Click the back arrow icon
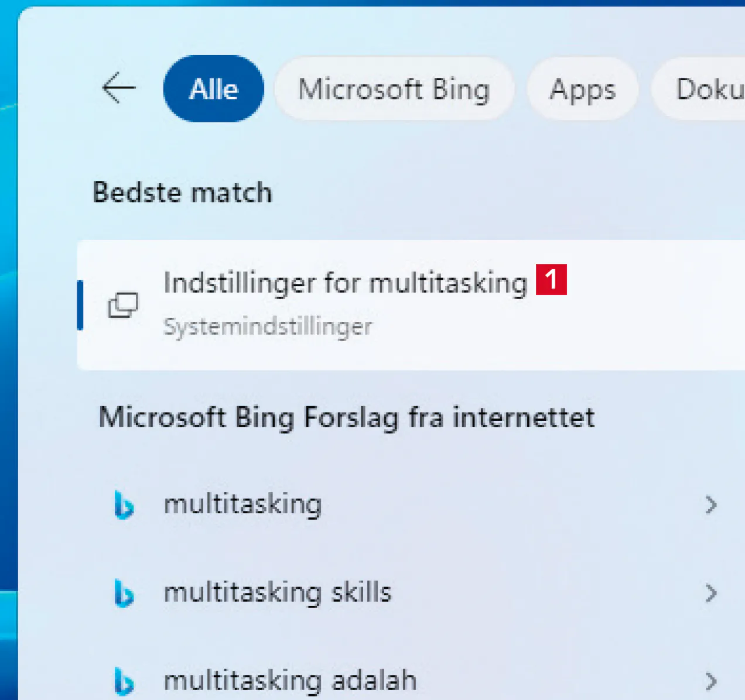This screenshot has width=745, height=700. pos(119,88)
